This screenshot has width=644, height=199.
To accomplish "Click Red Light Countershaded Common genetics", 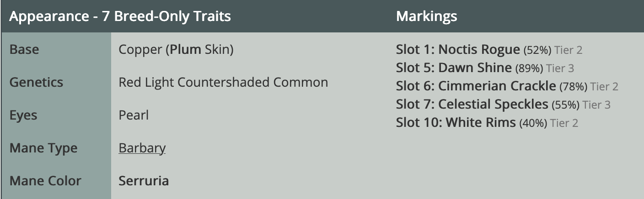I will coord(223,82).
